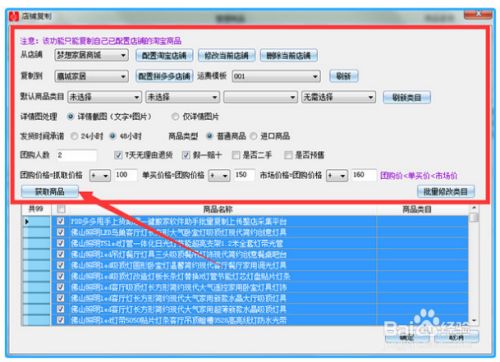500x362 pixels.
Task: Select the 吸顶灯圆形卧室灯 product name row
Action: 223,265
